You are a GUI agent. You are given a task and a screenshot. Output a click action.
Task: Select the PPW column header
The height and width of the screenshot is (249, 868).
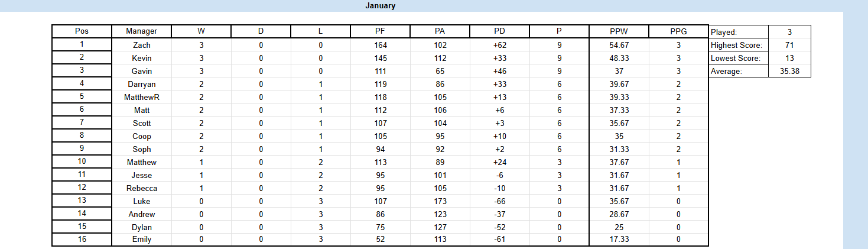tap(619, 31)
